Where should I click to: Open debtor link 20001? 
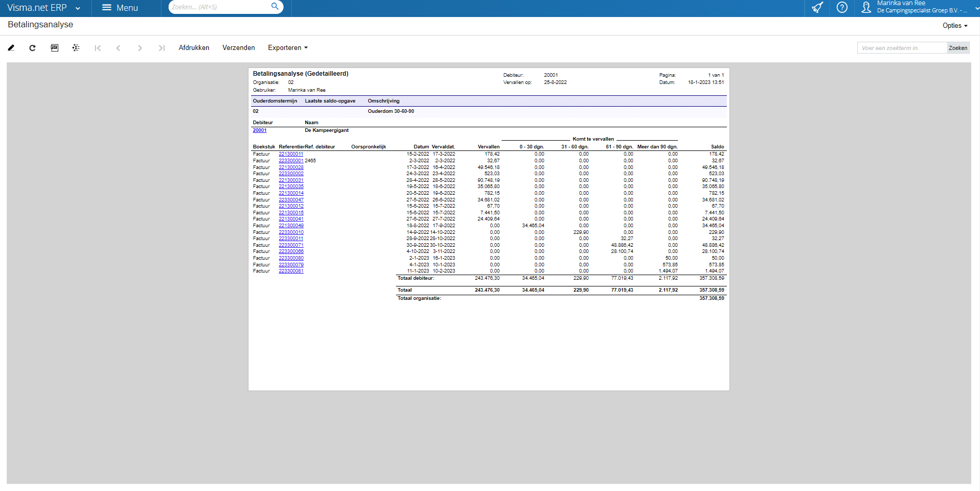(260, 130)
